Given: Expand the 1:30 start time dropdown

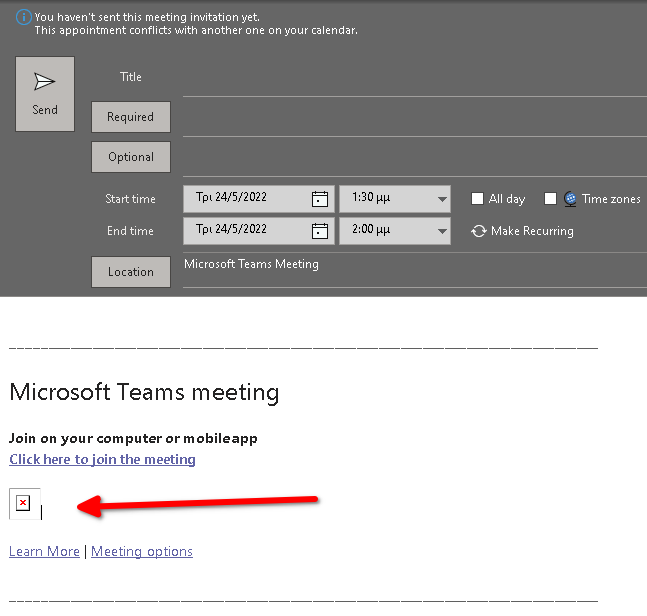Looking at the screenshot, I should click(x=442, y=199).
